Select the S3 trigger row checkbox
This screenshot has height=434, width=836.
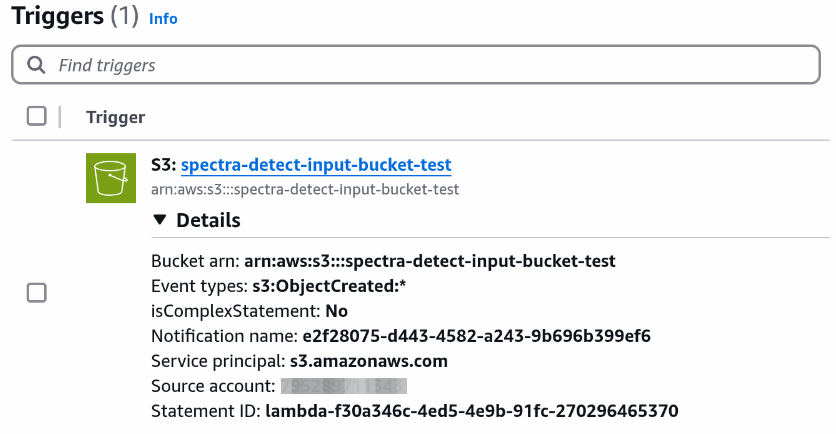click(37, 293)
